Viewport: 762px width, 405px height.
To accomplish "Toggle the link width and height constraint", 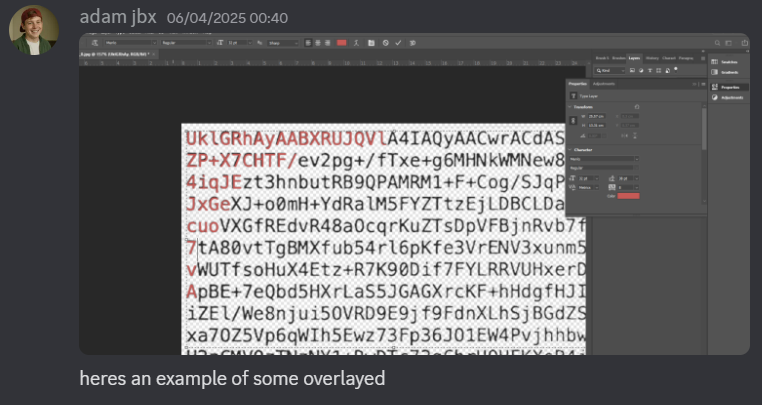I will coord(574,121).
